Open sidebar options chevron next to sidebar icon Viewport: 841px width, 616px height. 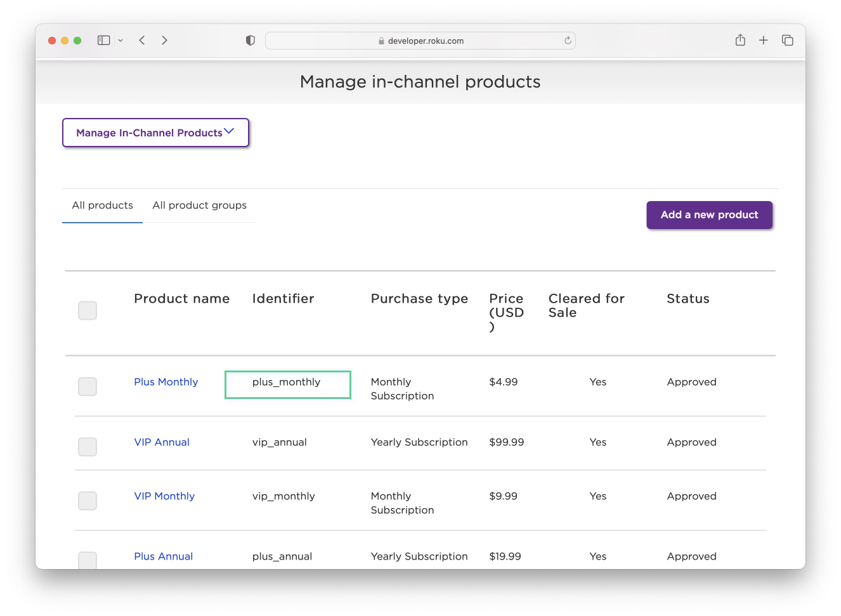(121, 41)
